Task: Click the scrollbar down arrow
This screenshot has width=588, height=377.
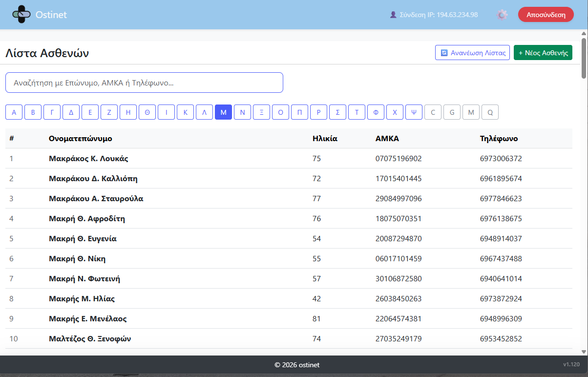Action: point(584,352)
